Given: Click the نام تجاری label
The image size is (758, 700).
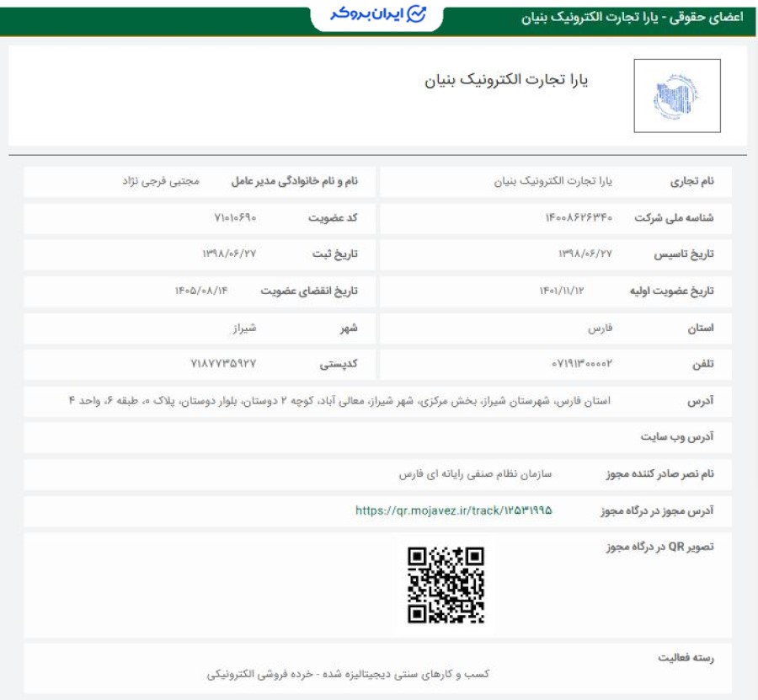Looking at the screenshot, I should (x=691, y=181).
